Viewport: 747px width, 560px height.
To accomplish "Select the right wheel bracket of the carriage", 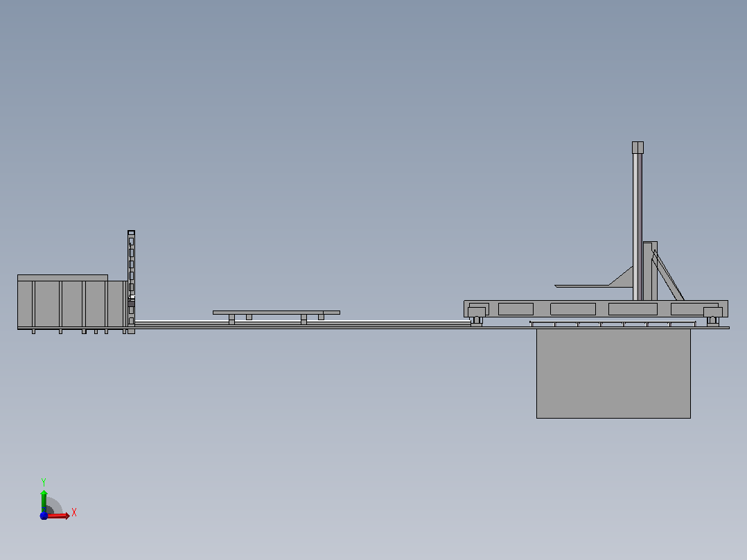I will (x=713, y=315).
